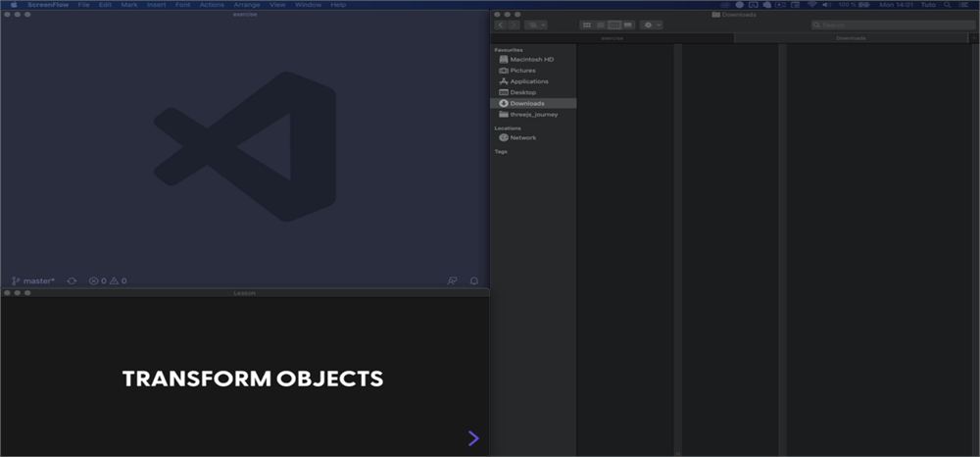Select Downloads in Finder sidebar
This screenshot has width=980, height=457.
[x=533, y=103]
